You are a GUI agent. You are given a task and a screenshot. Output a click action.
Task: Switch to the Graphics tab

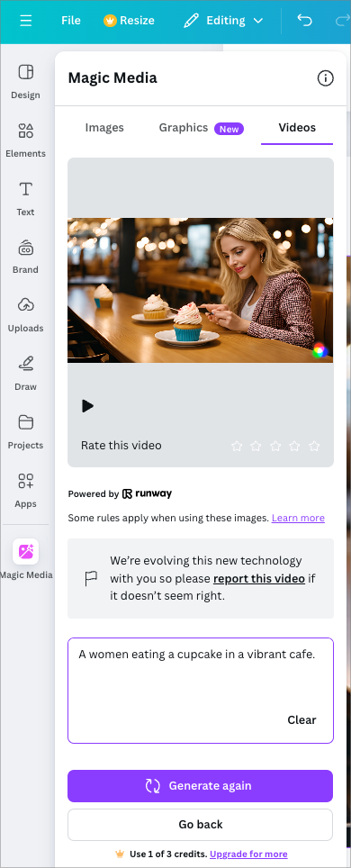tap(201, 128)
